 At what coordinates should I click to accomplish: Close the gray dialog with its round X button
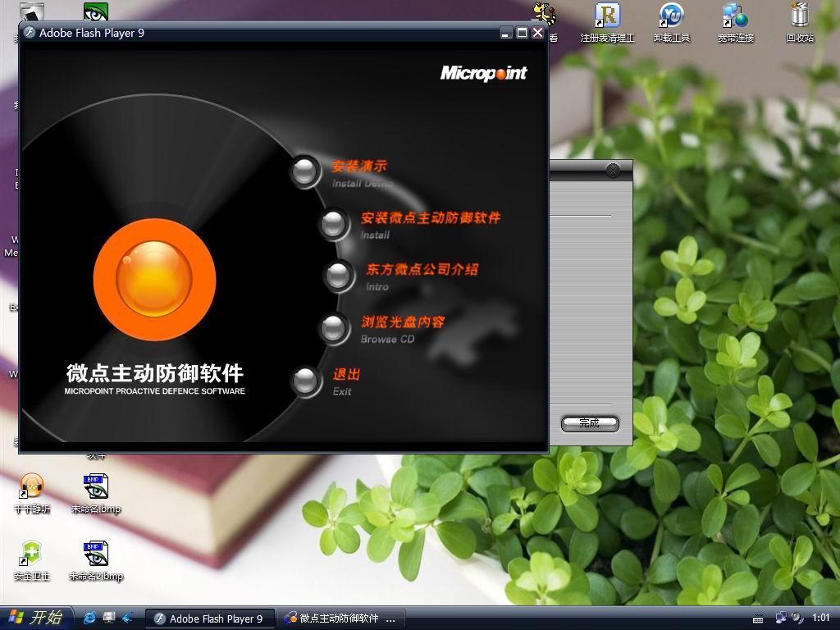tap(613, 171)
